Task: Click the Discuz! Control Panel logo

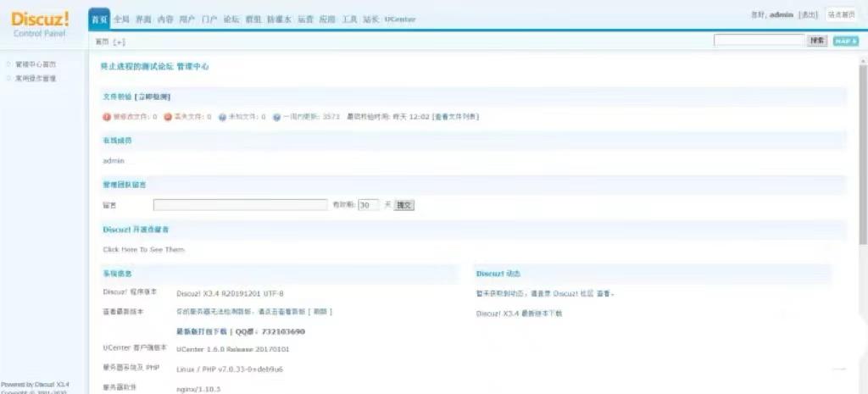Action: (40, 25)
